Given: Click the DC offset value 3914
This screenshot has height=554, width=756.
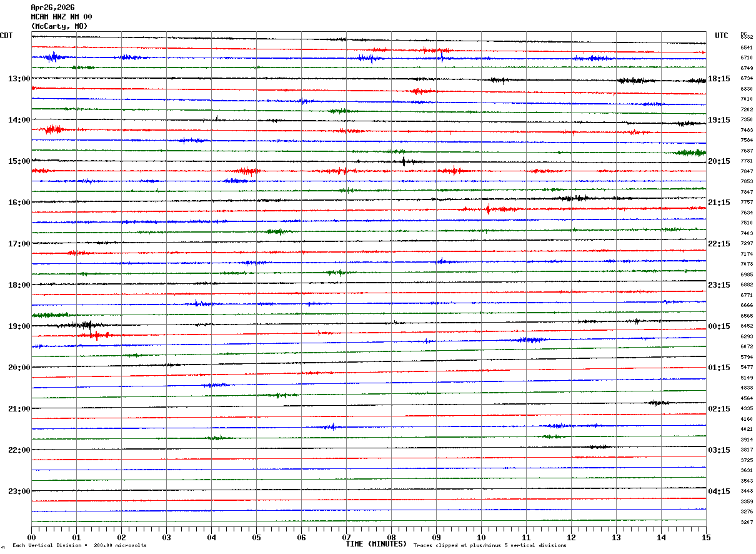Looking at the screenshot, I should (x=747, y=440).
